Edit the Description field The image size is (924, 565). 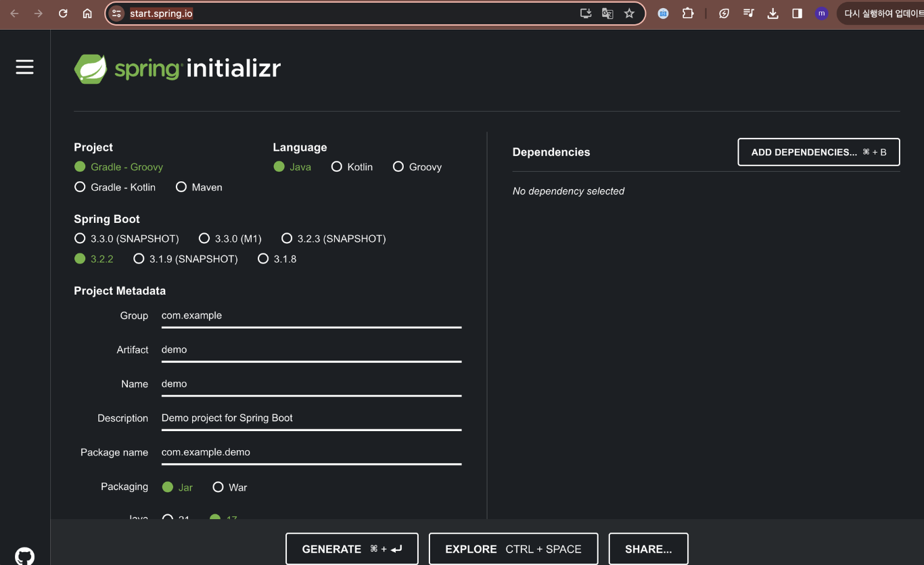(311, 418)
